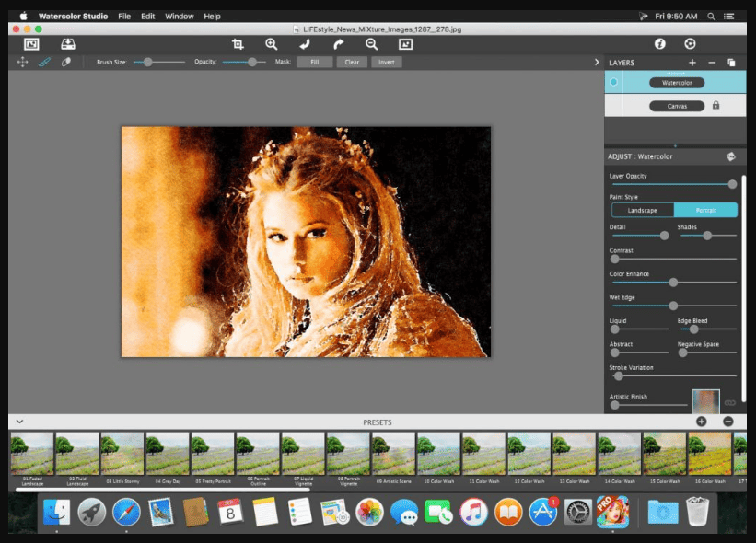Add a new layer with plus icon
The image size is (756, 543).
click(x=692, y=63)
